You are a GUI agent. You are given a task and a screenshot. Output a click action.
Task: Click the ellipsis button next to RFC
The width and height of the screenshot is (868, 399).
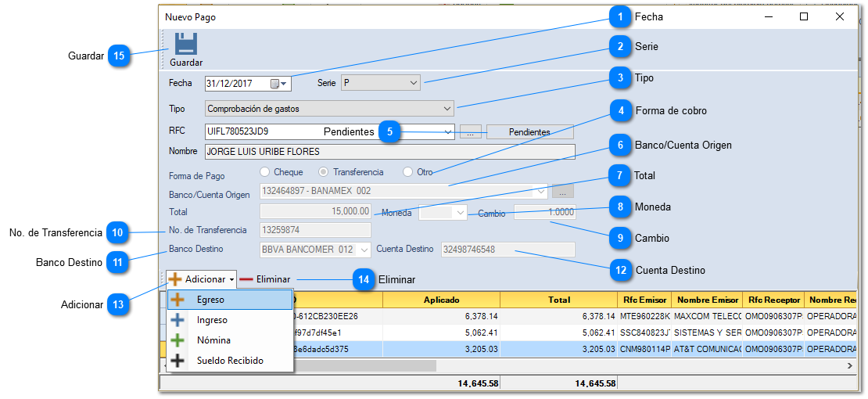pos(469,132)
